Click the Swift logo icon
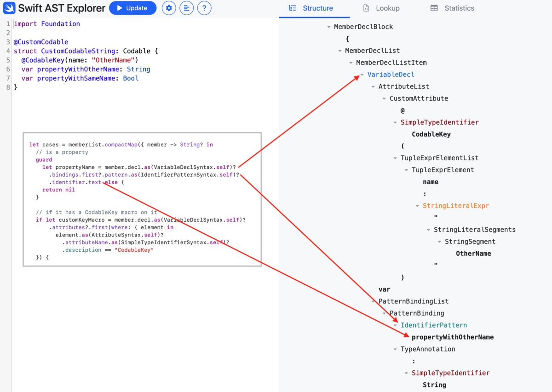552x392 pixels. 9,8
